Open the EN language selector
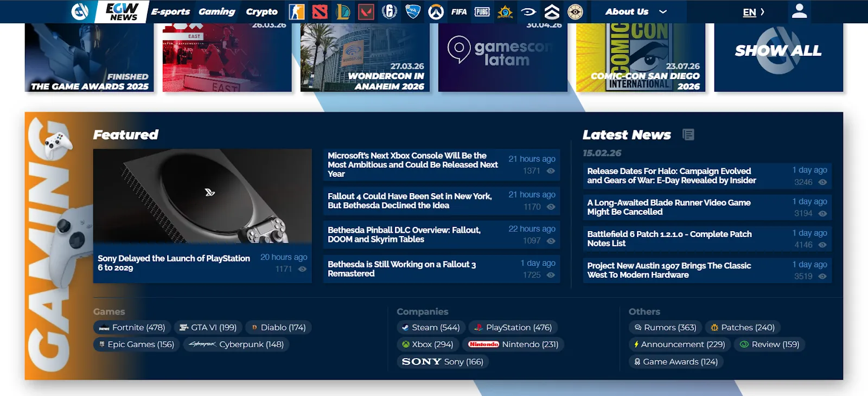Image resolution: width=868 pixels, height=396 pixels. pos(753,12)
